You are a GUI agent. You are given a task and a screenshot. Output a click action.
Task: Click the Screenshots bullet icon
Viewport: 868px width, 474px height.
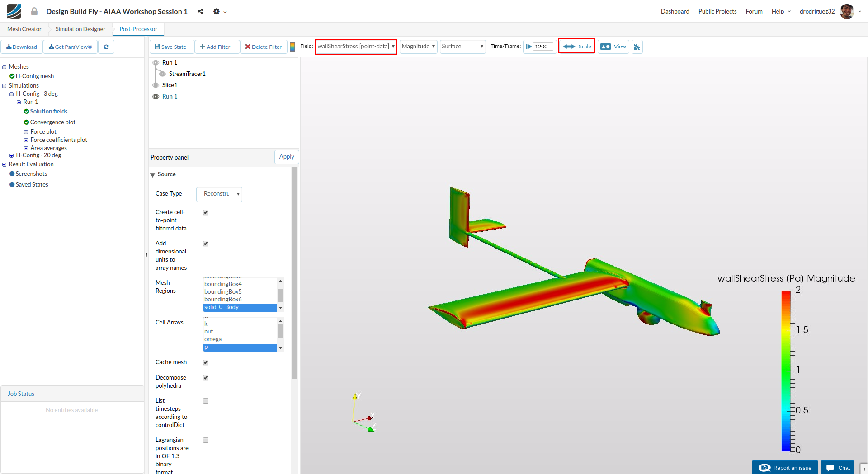click(x=12, y=174)
